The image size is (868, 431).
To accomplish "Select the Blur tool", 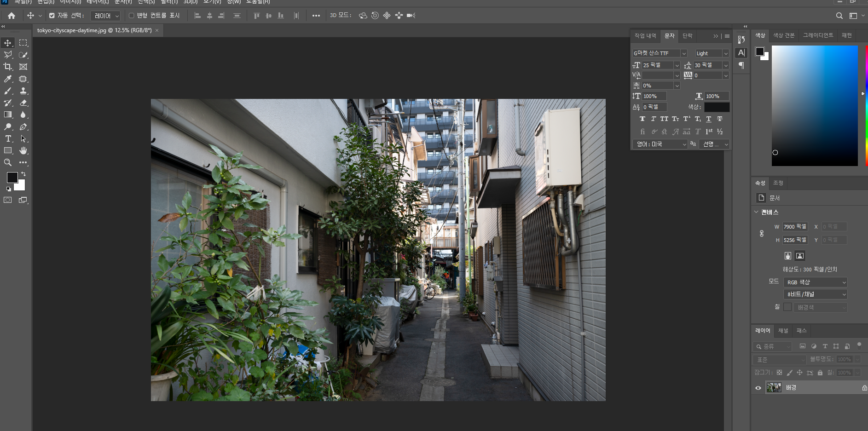I will 23,115.
